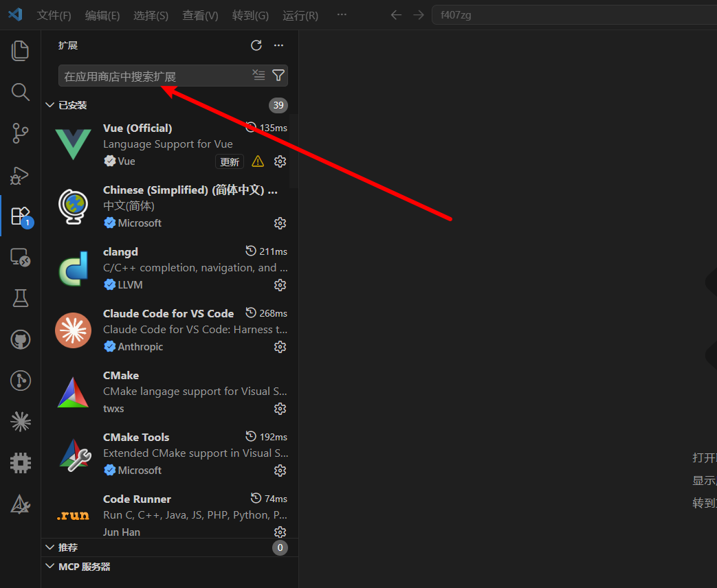Screen dimensions: 717x588
Task: Manage Claude Code for VS Code gear
Action: (280, 347)
